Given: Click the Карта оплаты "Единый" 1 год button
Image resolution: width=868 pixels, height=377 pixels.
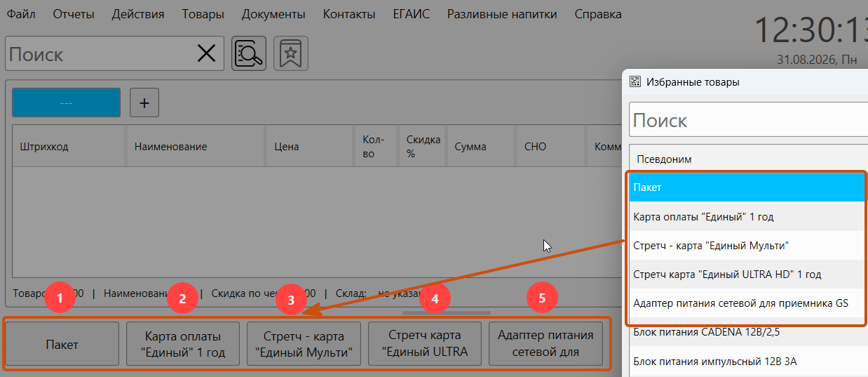Looking at the screenshot, I should point(183,344).
